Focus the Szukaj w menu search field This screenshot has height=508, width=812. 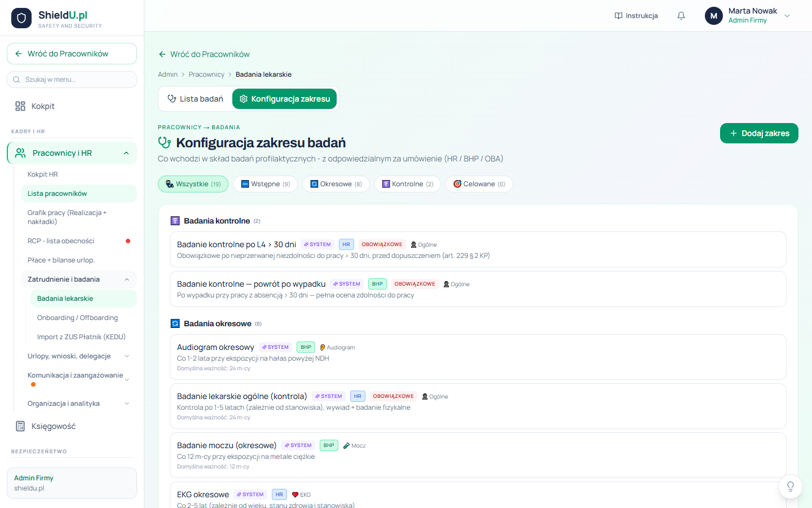pyautogui.click(x=72, y=80)
